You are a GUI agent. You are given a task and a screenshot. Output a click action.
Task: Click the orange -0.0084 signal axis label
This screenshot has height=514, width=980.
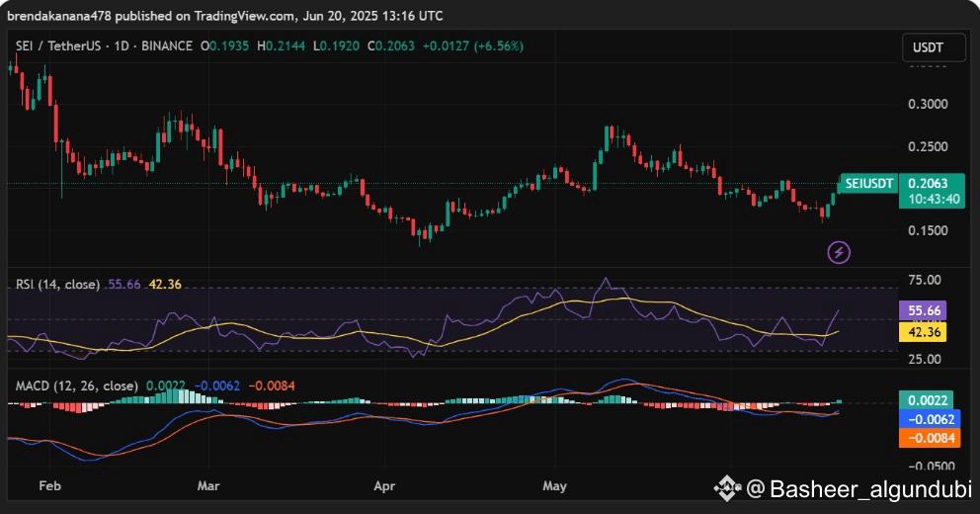928,437
